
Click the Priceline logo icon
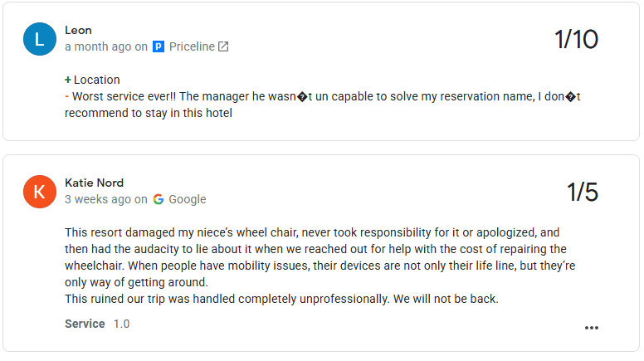tap(159, 47)
